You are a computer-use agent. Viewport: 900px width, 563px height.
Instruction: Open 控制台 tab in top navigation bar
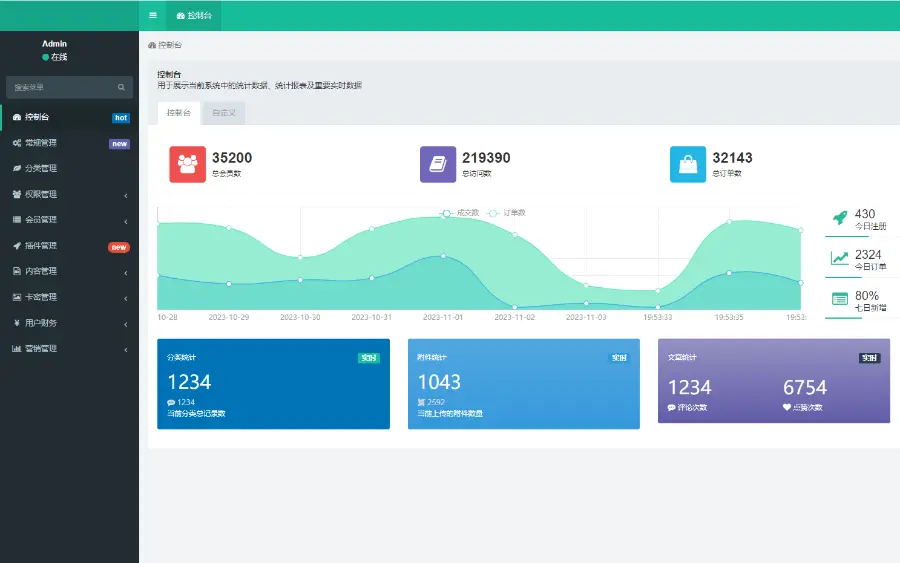[x=193, y=16]
